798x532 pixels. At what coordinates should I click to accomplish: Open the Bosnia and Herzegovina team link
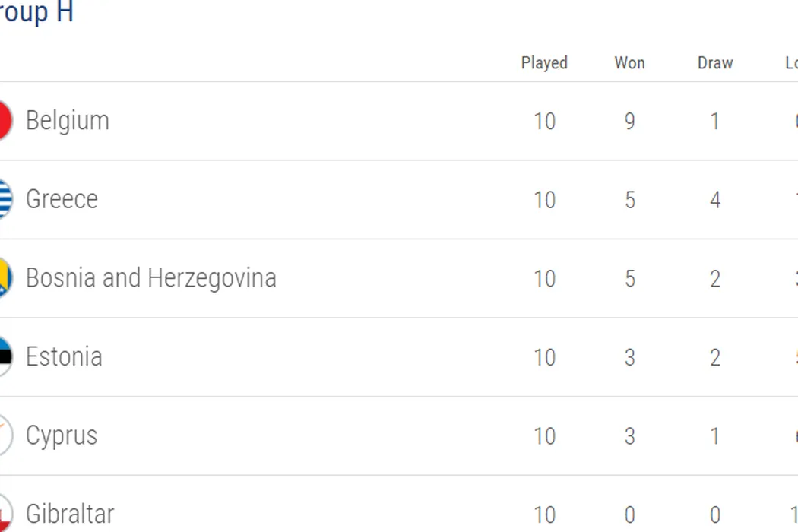click(150, 278)
